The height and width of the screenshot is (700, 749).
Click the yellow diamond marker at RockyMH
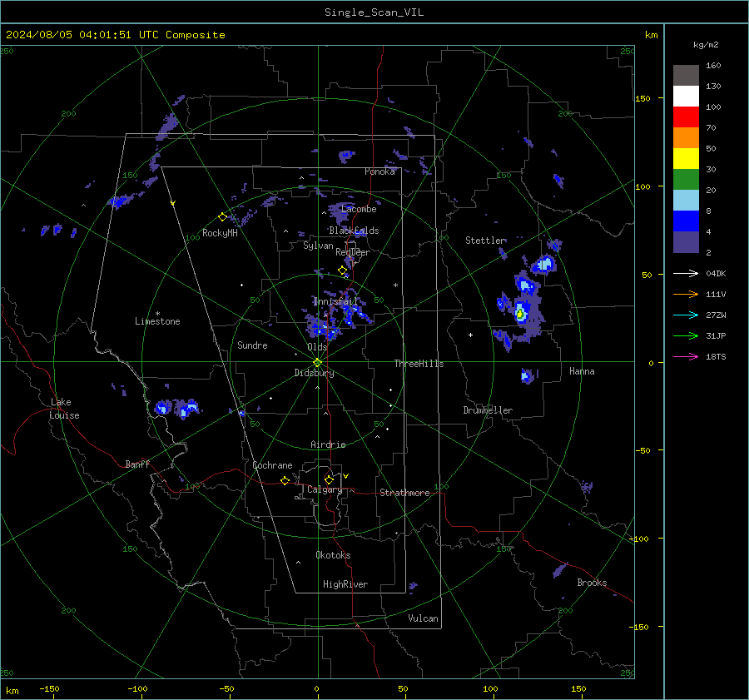point(222,217)
